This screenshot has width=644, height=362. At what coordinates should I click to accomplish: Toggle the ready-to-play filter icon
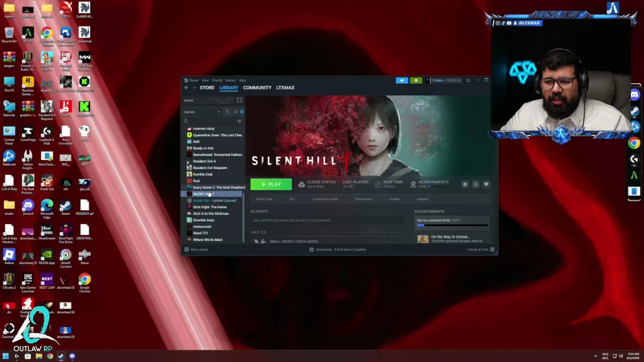coord(242,112)
